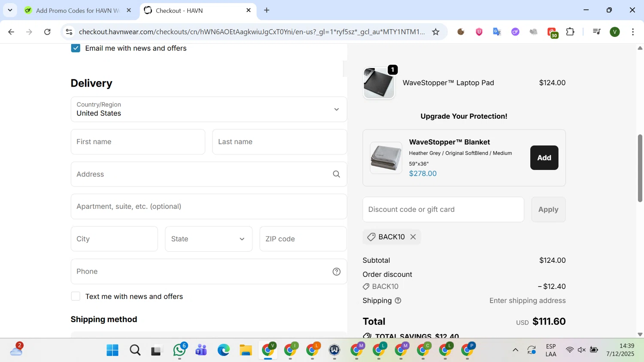Open the red extension with badge 30
644x362 pixels.
(x=552, y=33)
